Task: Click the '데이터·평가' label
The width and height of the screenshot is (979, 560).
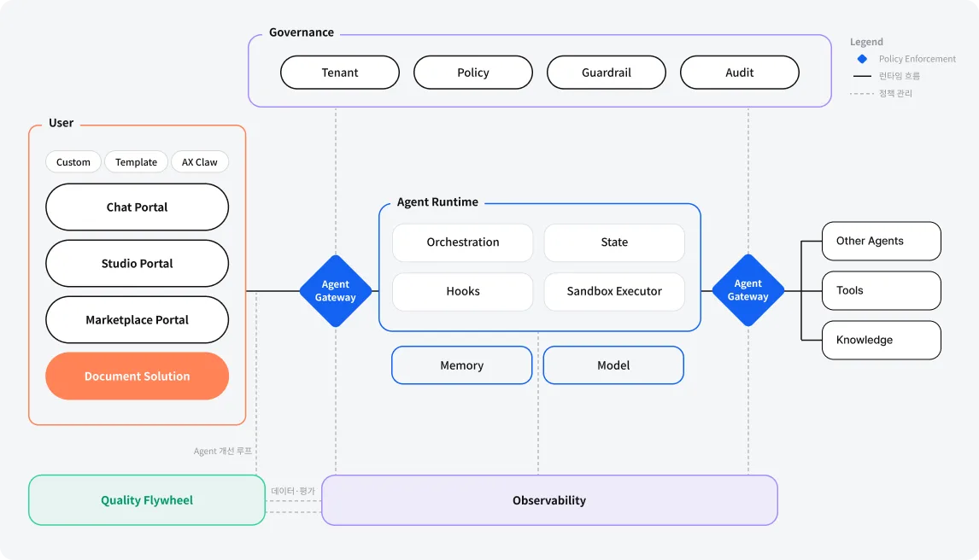Action: (x=293, y=491)
